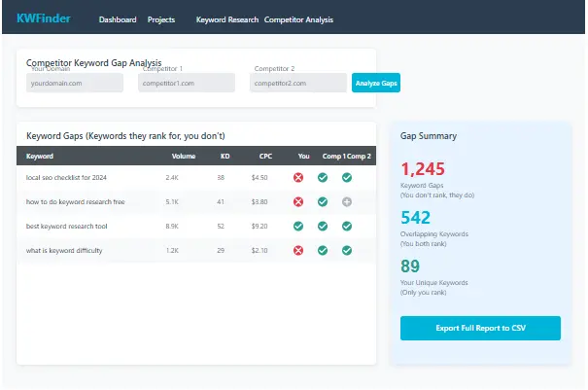Click volume value 2.4K
588x390 pixels.
[172, 178]
